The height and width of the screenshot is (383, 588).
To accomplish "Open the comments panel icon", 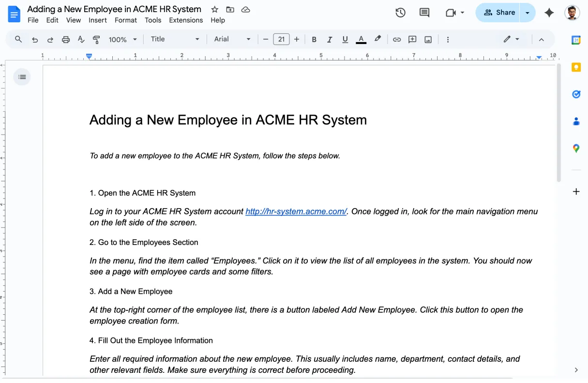I will coord(424,13).
